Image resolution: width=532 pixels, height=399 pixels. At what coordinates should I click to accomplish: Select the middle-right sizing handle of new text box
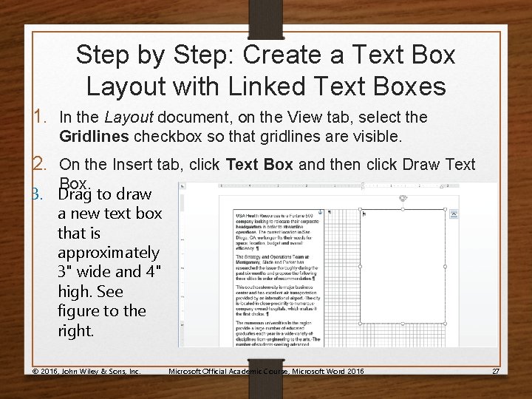click(x=445, y=267)
